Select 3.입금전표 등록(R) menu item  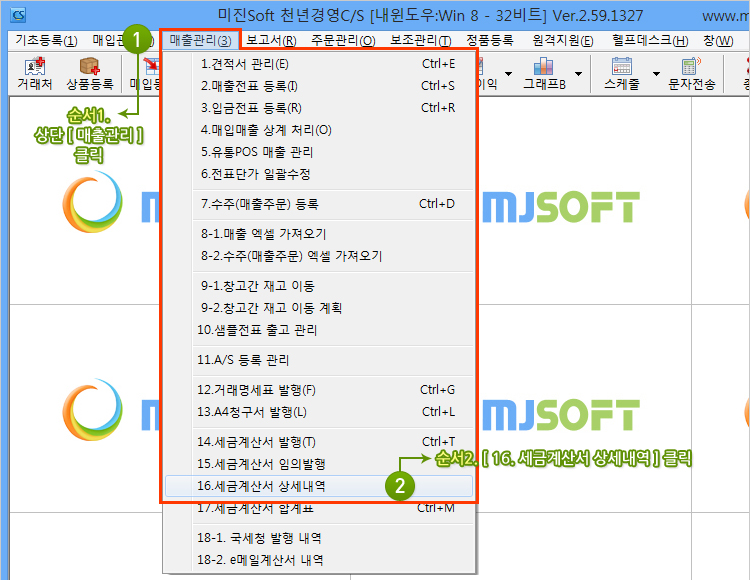(x=319, y=108)
